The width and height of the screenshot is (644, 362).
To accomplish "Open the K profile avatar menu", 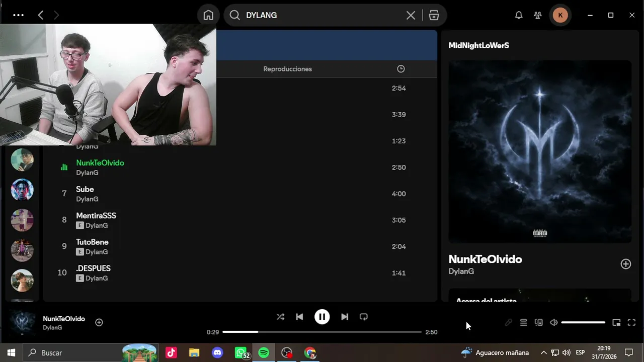I will 560,15.
